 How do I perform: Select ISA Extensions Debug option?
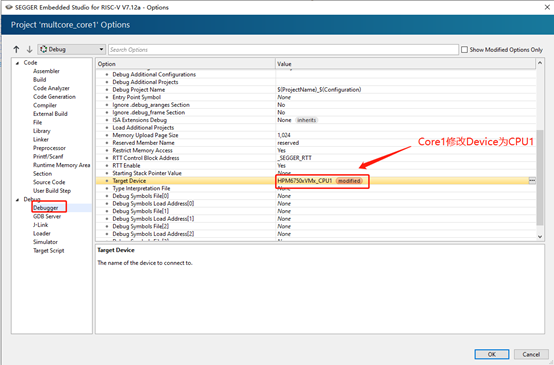[x=140, y=120]
